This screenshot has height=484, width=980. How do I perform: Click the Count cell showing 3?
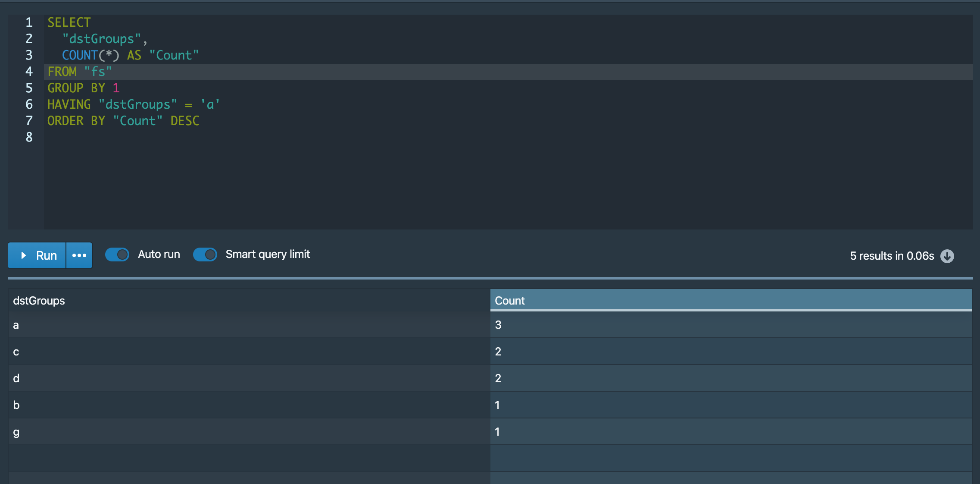coord(498,325)
